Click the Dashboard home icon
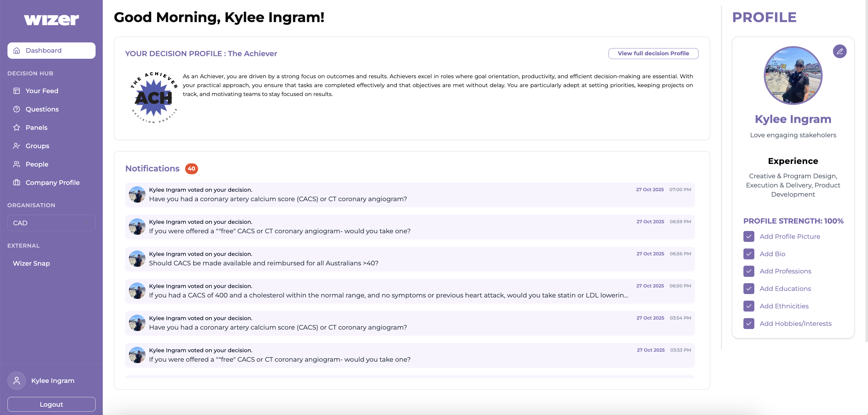This screenshot has height=415, width=868. click(17, 50)
